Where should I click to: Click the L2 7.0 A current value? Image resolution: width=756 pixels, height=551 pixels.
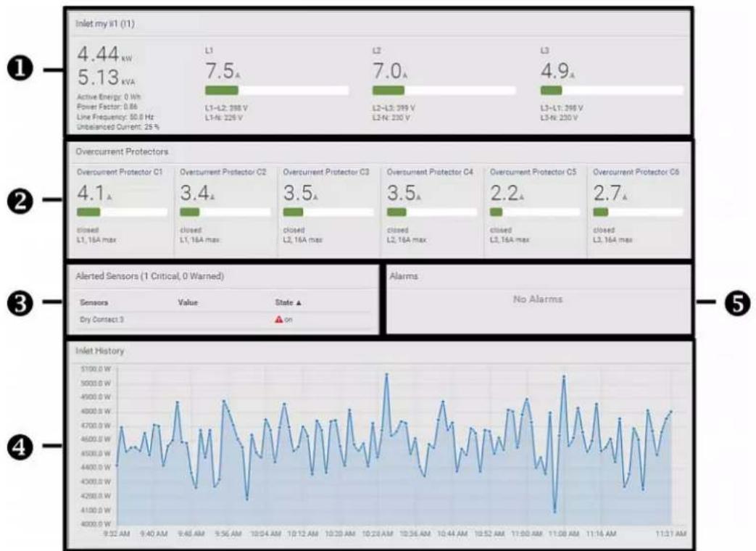pos(390,71)
